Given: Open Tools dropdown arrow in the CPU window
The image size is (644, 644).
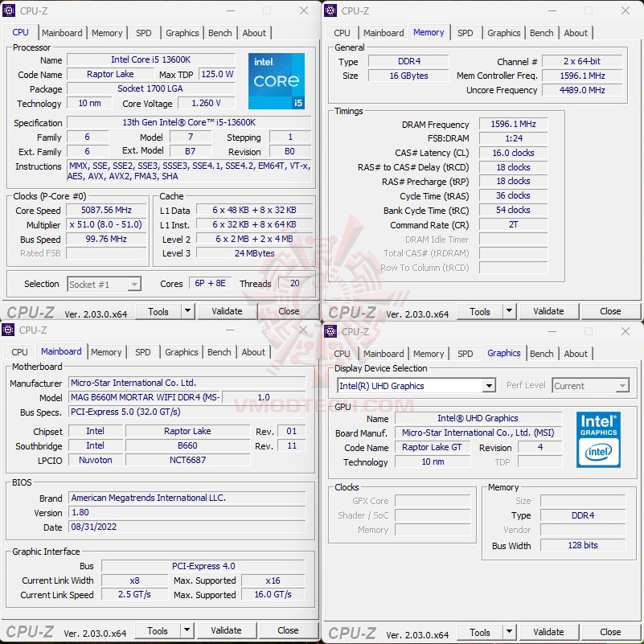Looking at the screenshot, I should tap(187, 311).
